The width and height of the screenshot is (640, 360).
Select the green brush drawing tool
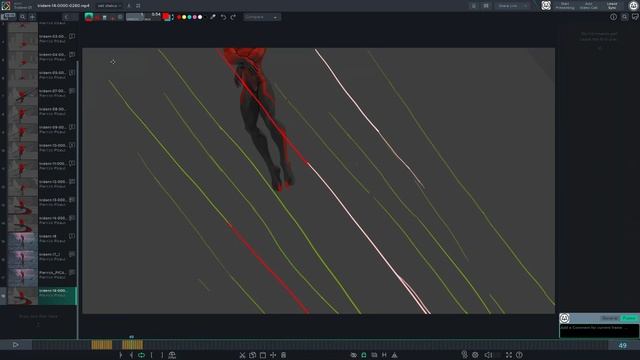click(89, 17)
